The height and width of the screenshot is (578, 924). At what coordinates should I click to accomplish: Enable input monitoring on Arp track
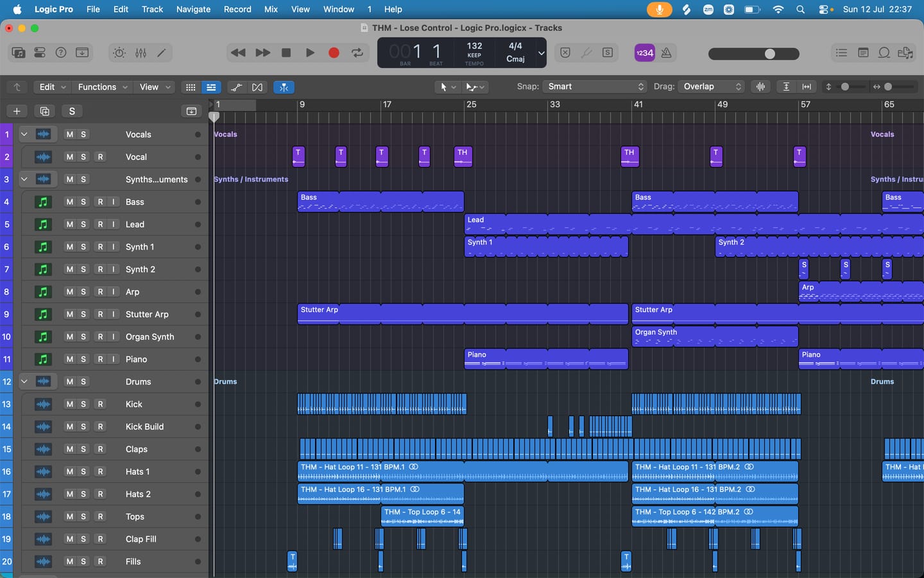tap(114, 292)
